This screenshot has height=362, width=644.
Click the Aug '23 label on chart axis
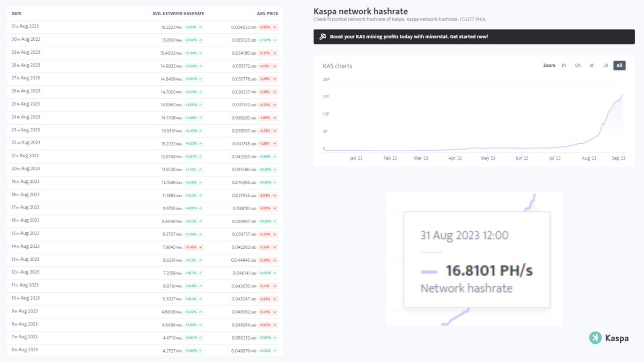(x=589, y=158)
